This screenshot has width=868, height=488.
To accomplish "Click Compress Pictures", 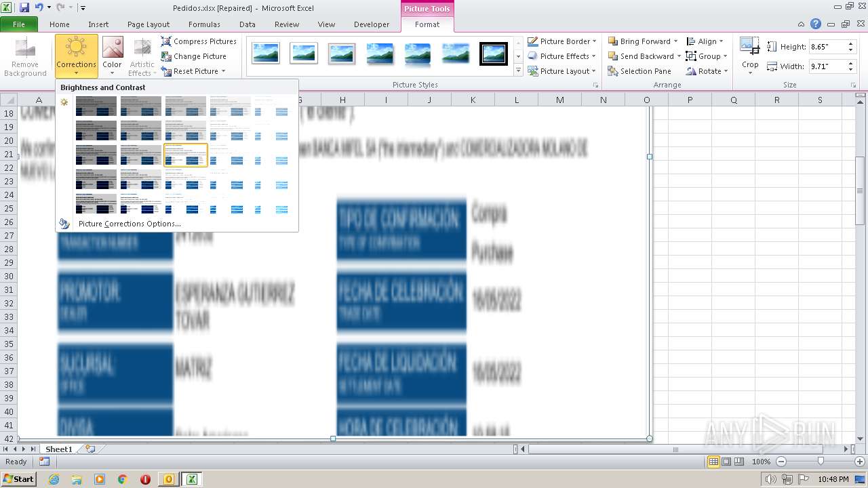I will (199, 41).
